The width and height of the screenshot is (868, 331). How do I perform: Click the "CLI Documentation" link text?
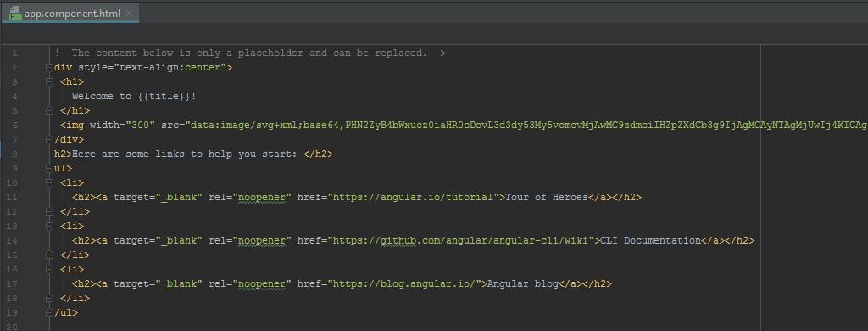(651, 241)
